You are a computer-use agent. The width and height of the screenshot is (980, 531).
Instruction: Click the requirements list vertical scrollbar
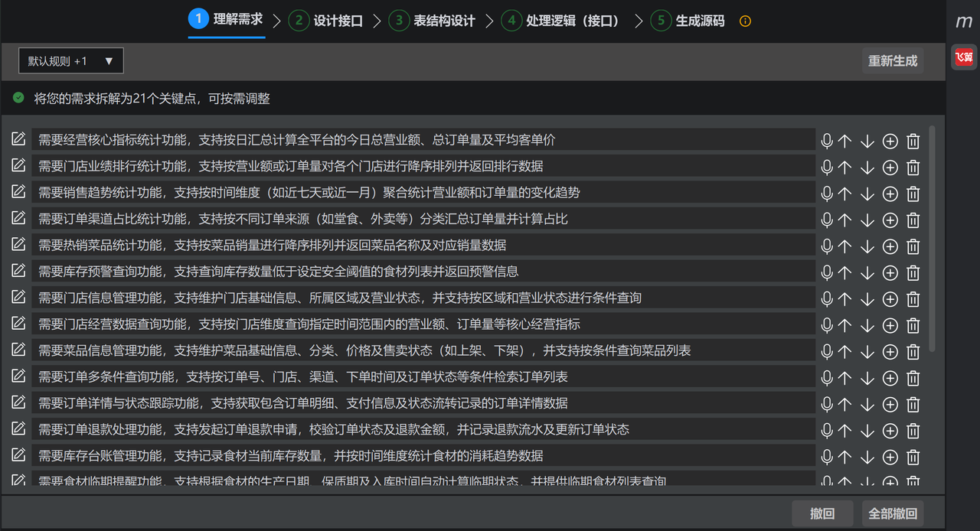(x=932, y=239)
